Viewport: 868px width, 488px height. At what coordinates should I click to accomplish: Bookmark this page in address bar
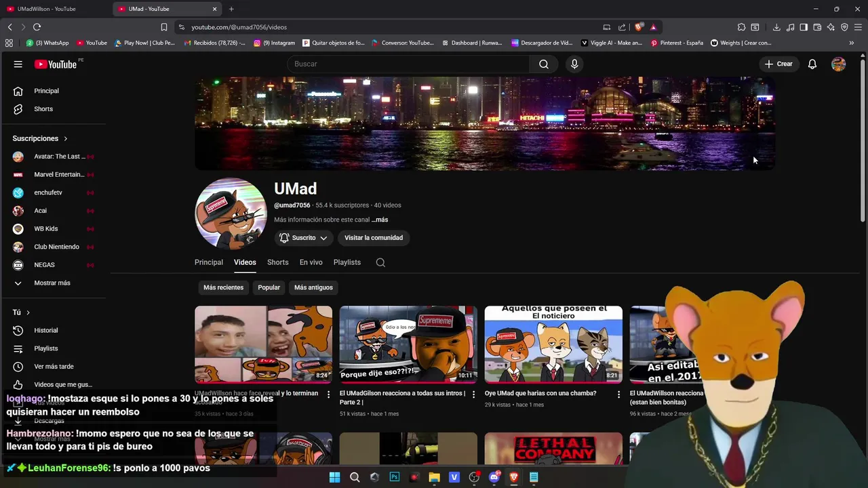[164, 27]
